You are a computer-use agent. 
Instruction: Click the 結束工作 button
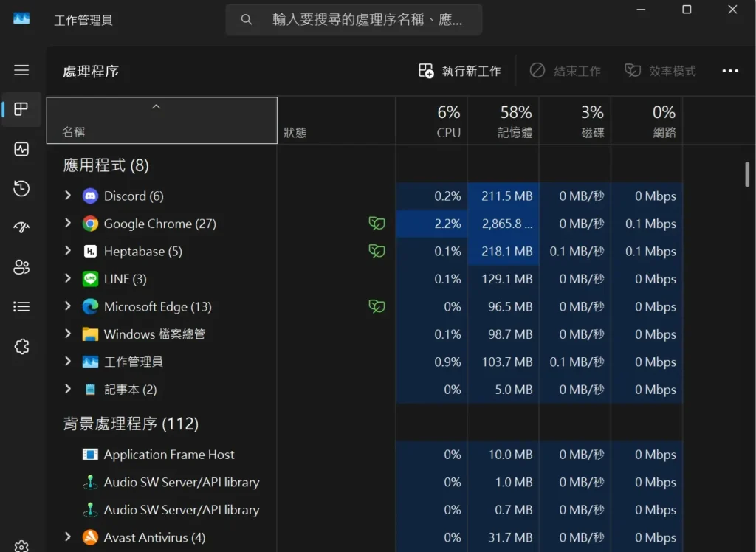(x=565, y=71)
